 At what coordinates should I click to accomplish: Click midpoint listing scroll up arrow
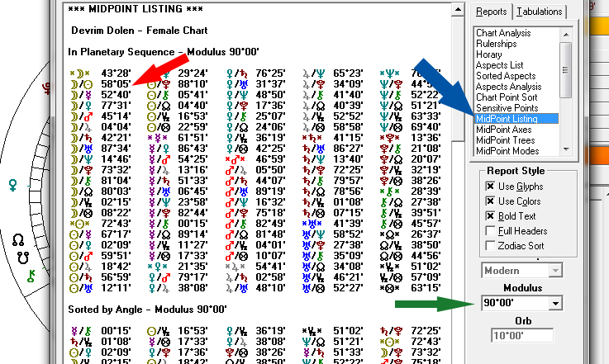[459, 9]
